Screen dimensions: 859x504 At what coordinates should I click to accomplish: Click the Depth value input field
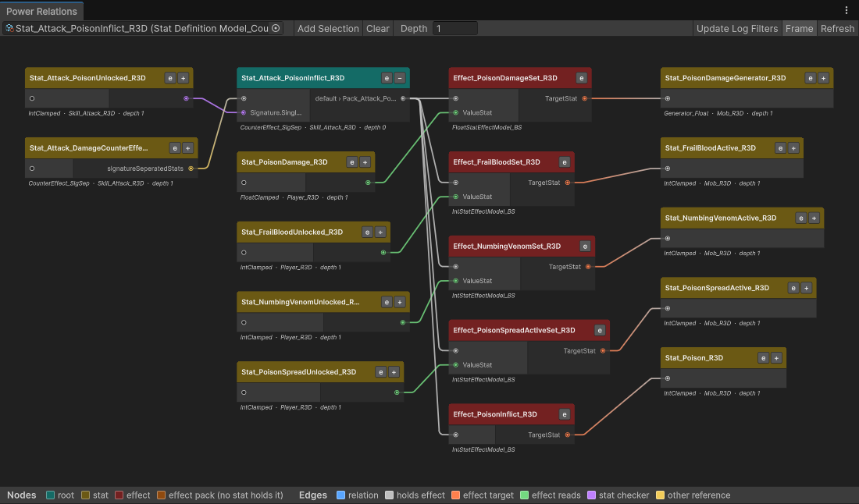[x=454, y=28]
